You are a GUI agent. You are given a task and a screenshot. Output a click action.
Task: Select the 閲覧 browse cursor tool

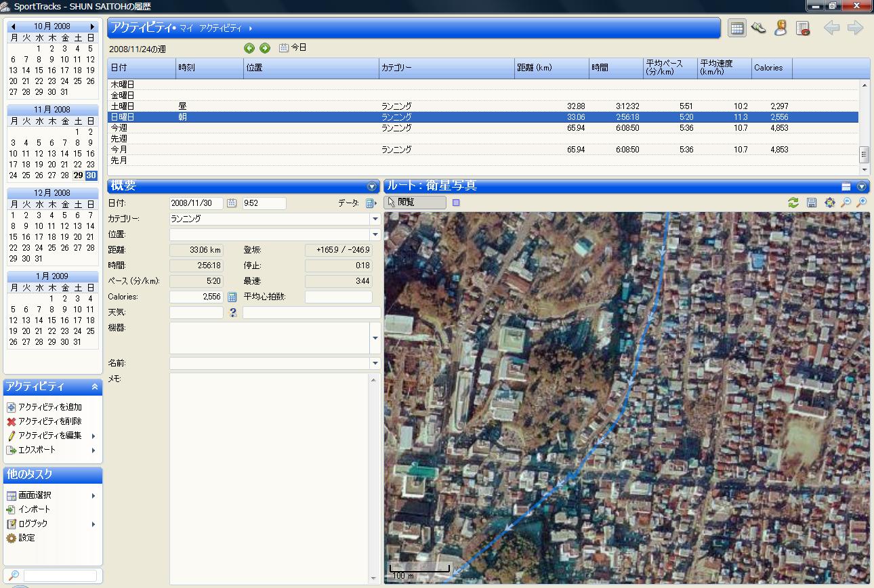pos(415,203)
